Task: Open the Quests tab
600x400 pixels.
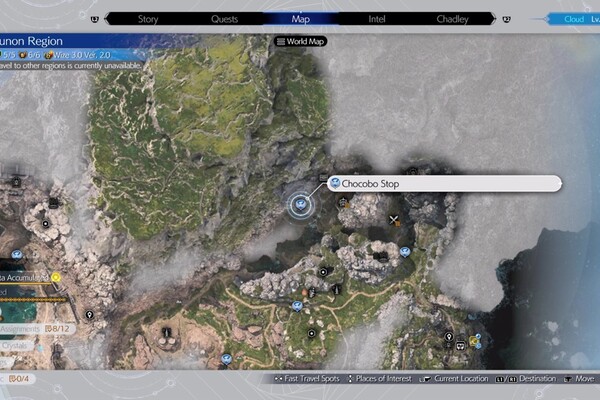Action: click(224, 19)
